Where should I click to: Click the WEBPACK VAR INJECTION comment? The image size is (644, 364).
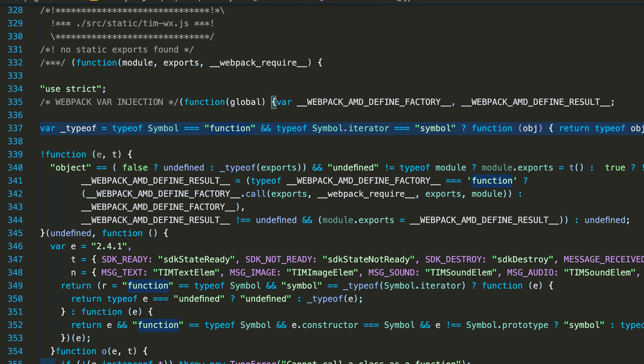point(109,102)
